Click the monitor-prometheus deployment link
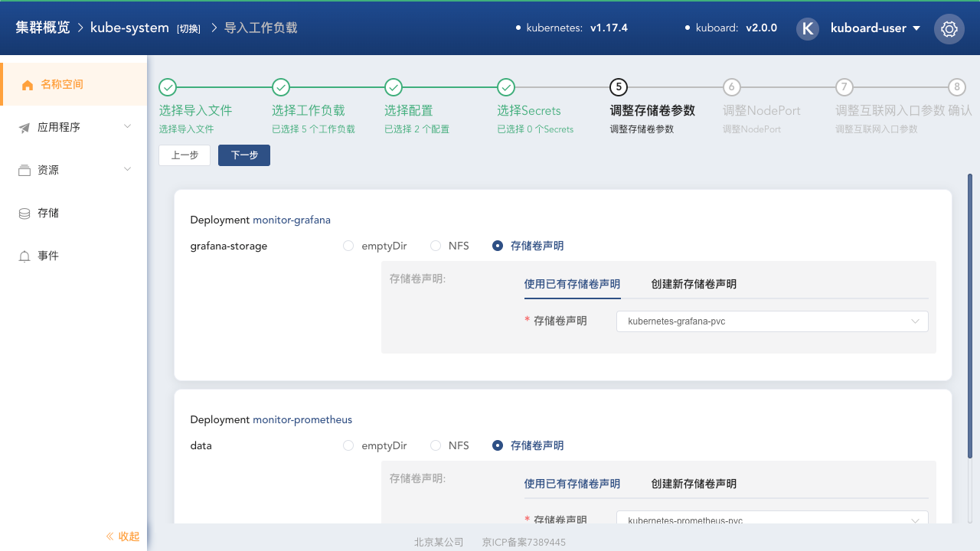 pyautogui.click(x=302, y=419)
